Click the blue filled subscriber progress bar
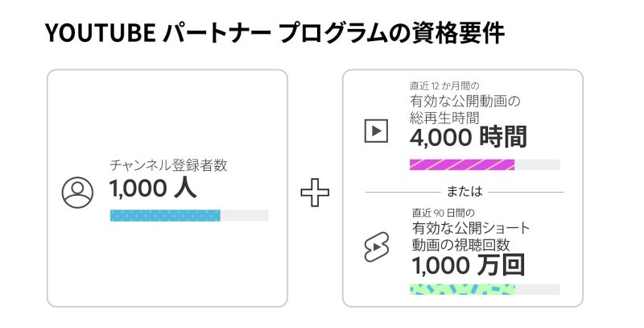The width and height of the screenshot is (644, 328). click(165, 215)
